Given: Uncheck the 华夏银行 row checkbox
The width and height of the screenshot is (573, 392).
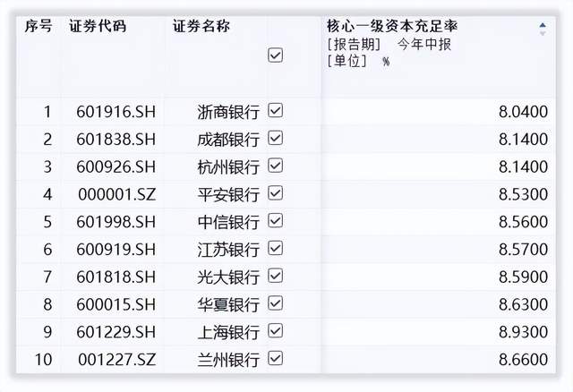Looking at the screenshot, I should tap(275, 303).
